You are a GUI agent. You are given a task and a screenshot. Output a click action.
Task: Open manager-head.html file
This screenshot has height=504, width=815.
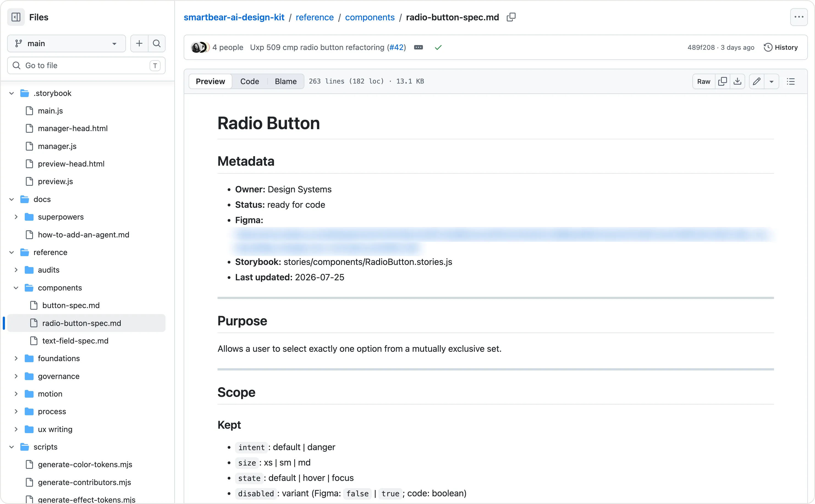click(x=72, y=128)
